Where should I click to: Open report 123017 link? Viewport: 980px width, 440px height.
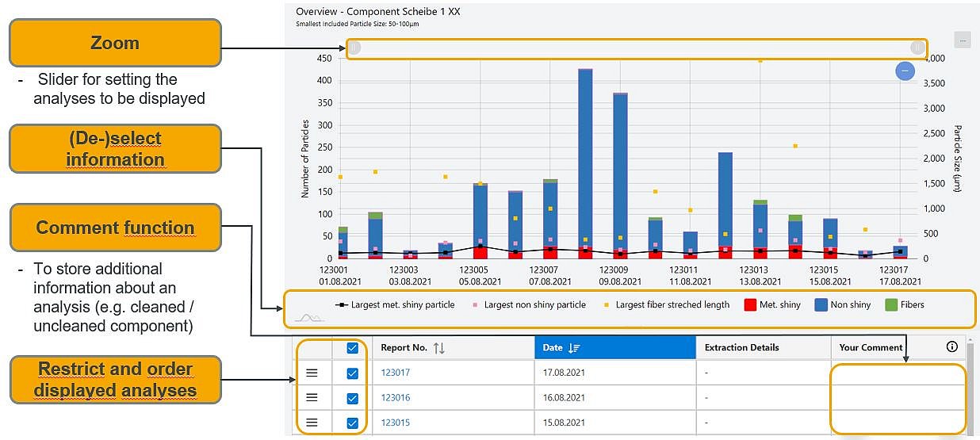395,373
